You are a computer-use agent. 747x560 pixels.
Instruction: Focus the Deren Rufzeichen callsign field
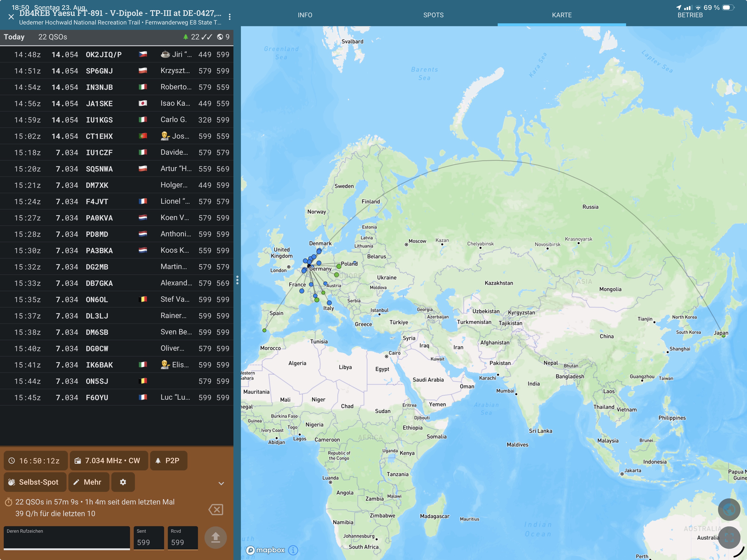point(67,538)
